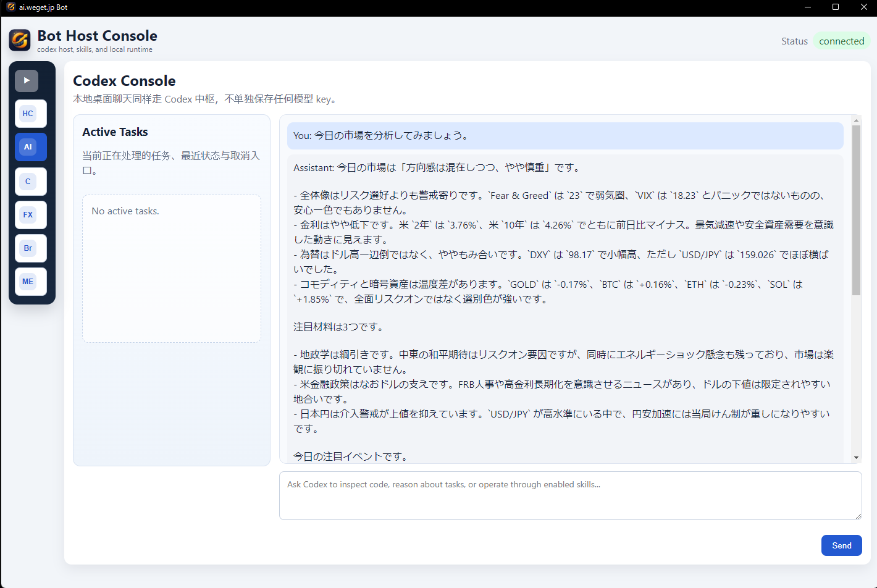
Task: Click the '金利はやや低下です' bullet line
Action: 563,232
